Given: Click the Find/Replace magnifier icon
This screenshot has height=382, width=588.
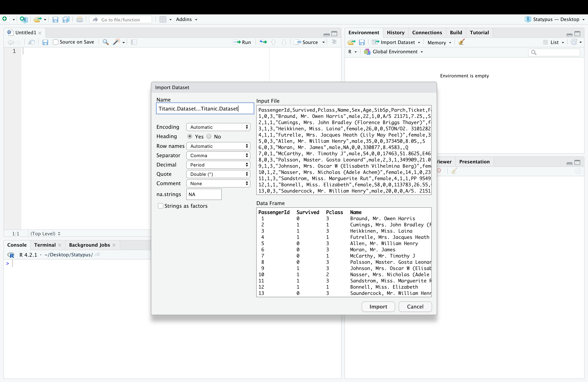Looking at the screenshot, I should 106,42.
